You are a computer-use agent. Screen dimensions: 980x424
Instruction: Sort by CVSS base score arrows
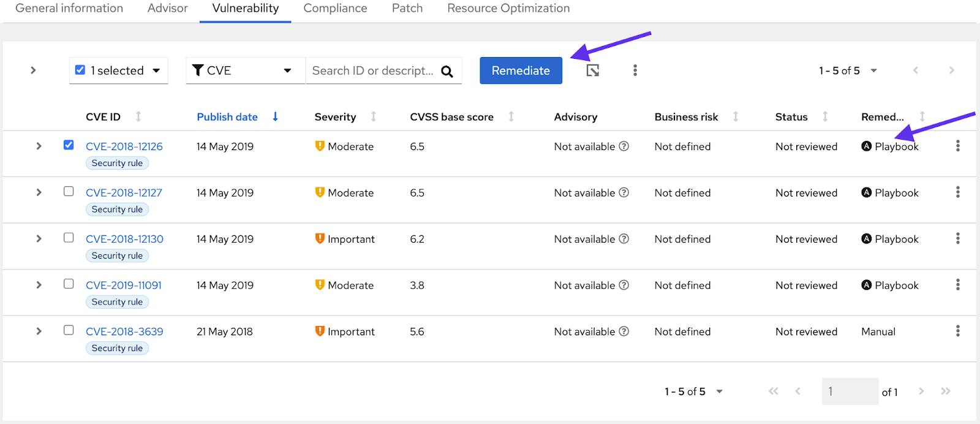click(x=511, y=116)
